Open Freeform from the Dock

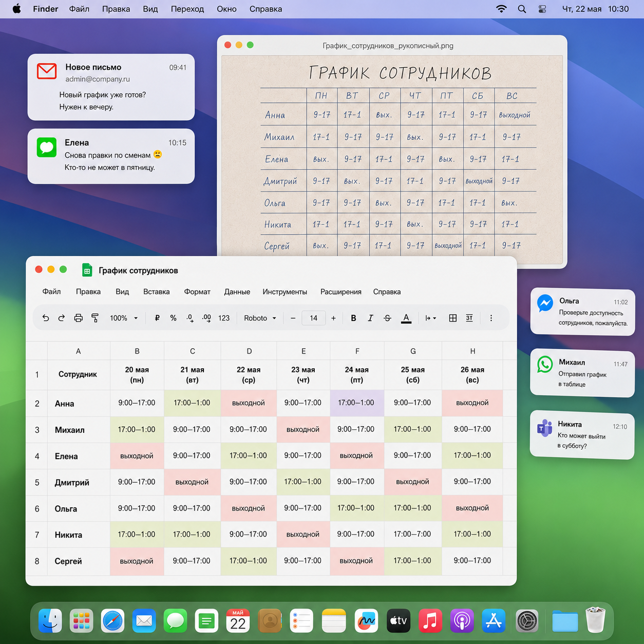366,621
